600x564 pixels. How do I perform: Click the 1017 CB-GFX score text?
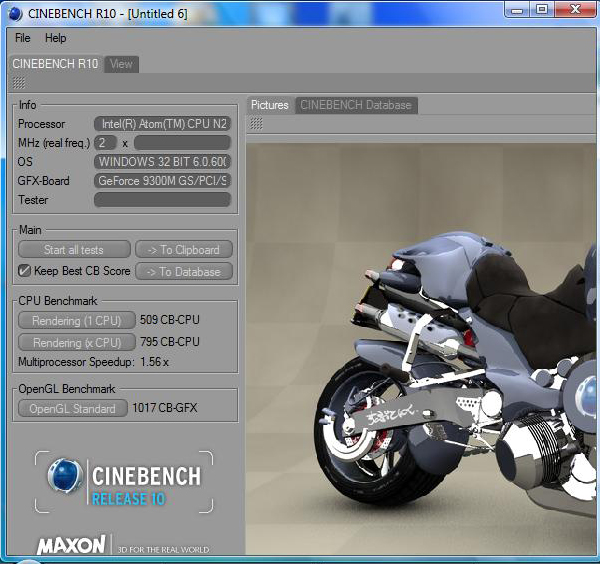tap(165, 408)
